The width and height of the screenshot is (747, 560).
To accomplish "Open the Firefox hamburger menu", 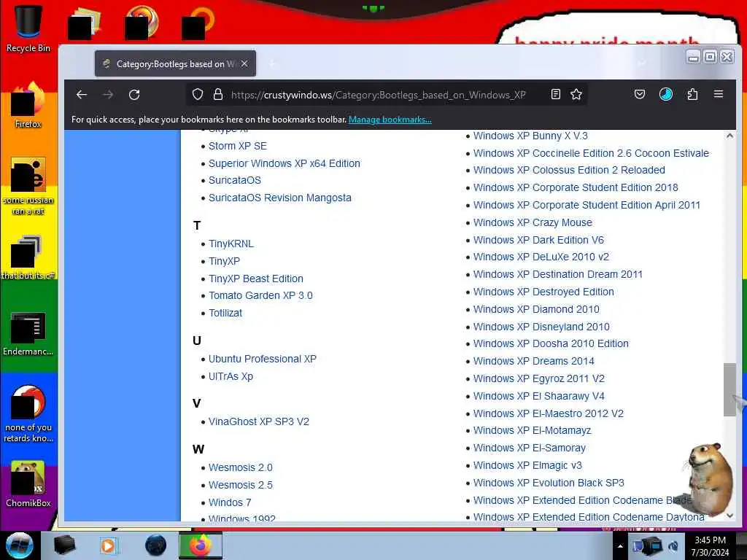I will [719, 94].
